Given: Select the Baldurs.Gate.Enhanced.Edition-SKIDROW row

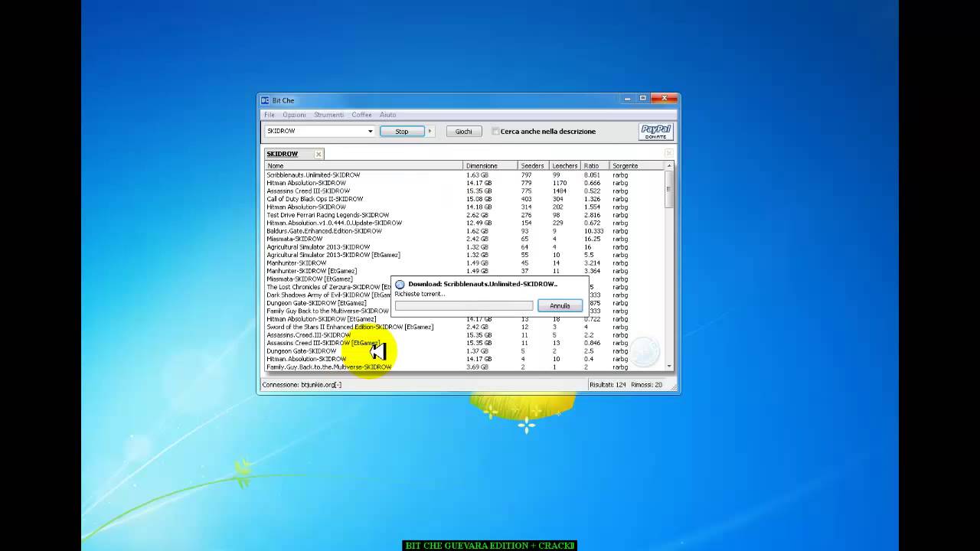Looking at the screenshot, I should point(465,231).
